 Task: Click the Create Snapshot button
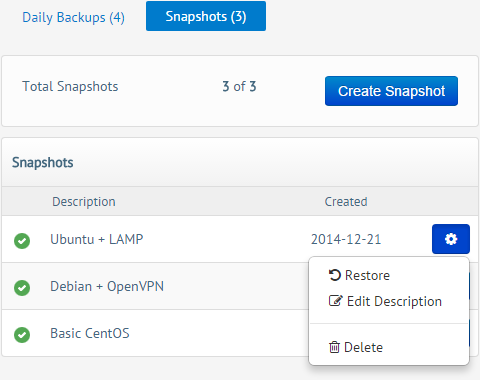click(391, 91)
